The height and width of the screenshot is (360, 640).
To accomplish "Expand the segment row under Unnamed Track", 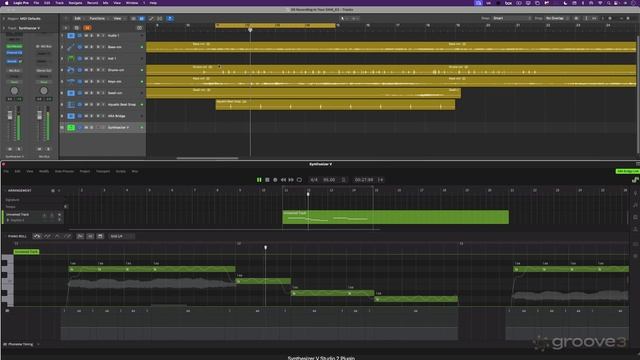I will 8,220.
